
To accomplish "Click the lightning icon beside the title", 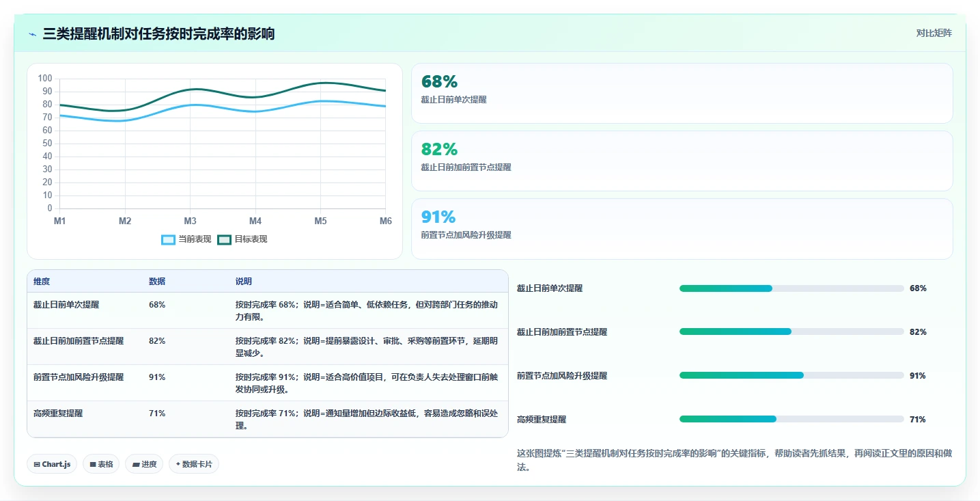I will click(32, 34).
